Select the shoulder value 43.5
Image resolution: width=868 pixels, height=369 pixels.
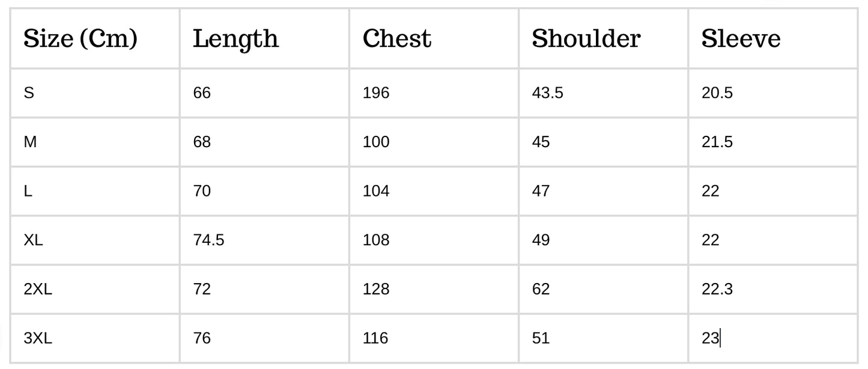(x=547, y=93)
